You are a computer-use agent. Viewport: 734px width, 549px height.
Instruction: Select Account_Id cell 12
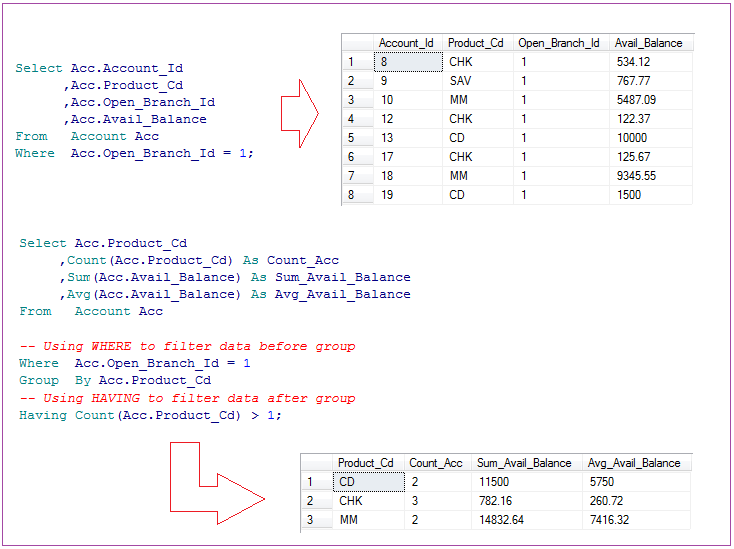[408, 119]
